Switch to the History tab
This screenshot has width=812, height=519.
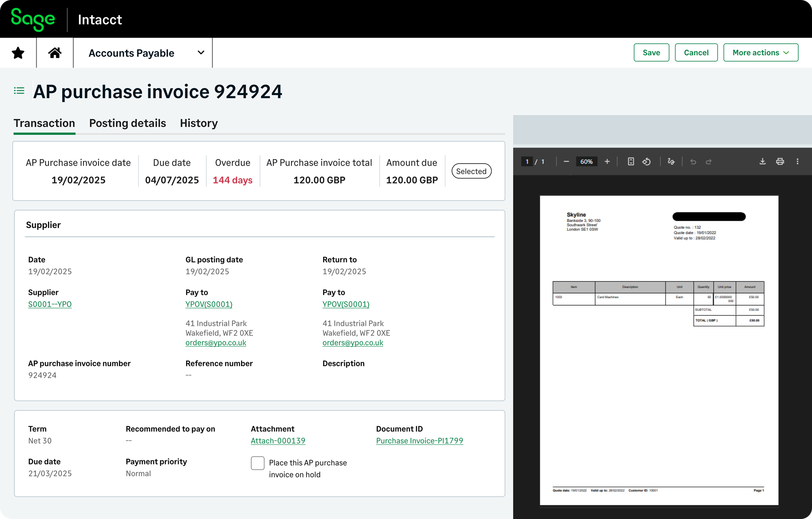tap(198, 123)
